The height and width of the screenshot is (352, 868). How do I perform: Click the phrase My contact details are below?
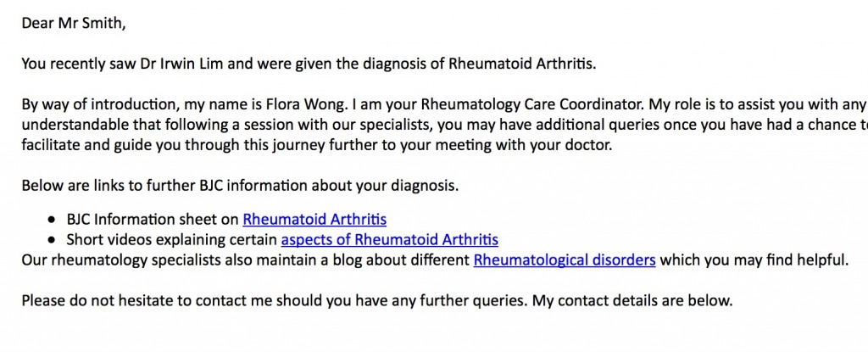[632, 301]
